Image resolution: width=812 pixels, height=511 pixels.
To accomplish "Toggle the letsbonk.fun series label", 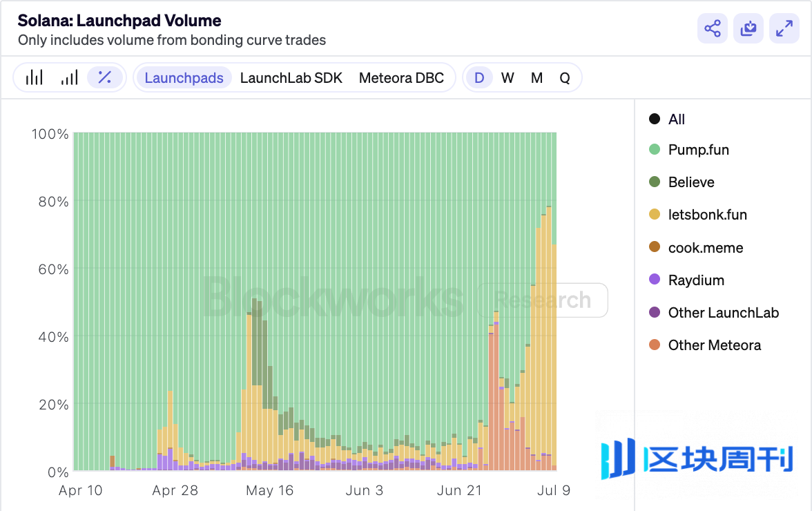I will pyautogui.click(x=707, y=214).
